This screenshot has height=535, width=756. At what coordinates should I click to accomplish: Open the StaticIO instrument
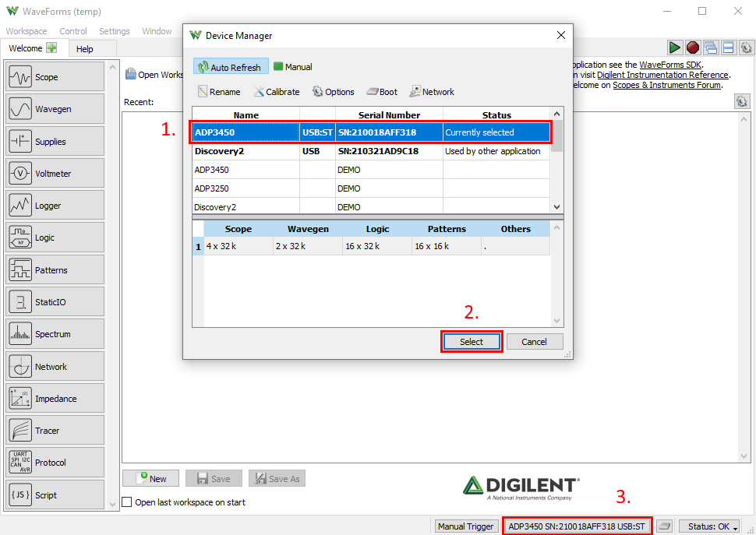(x=55, y=302)
